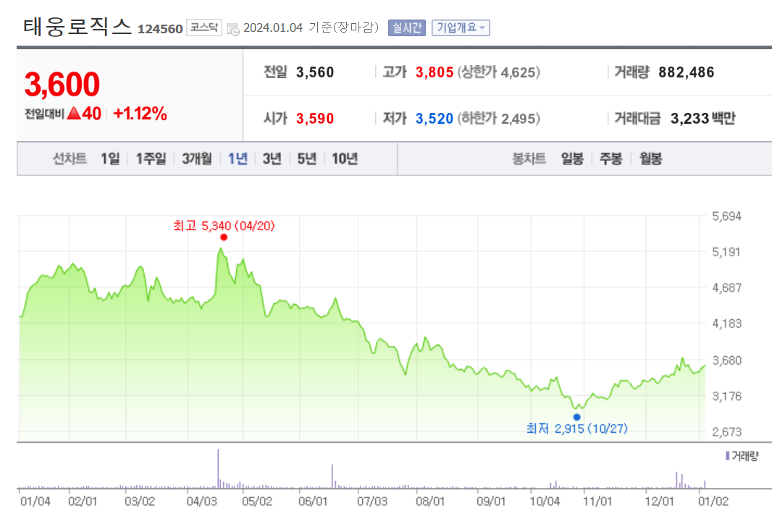Viewport: 772px width, 532px height.
Task: Select the 3년 line chart period
Action: (272, 159)
